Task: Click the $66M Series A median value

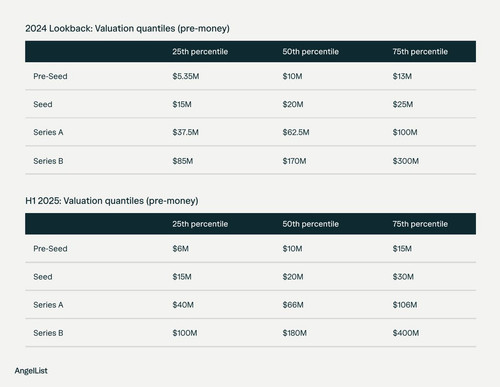Action: pos(293,305)
